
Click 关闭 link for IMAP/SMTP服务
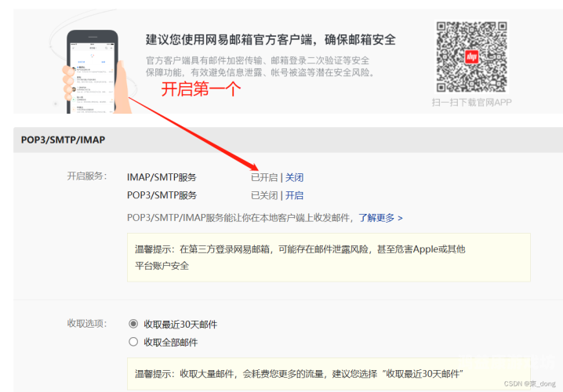pyautogui.click(x=294, y=177)
